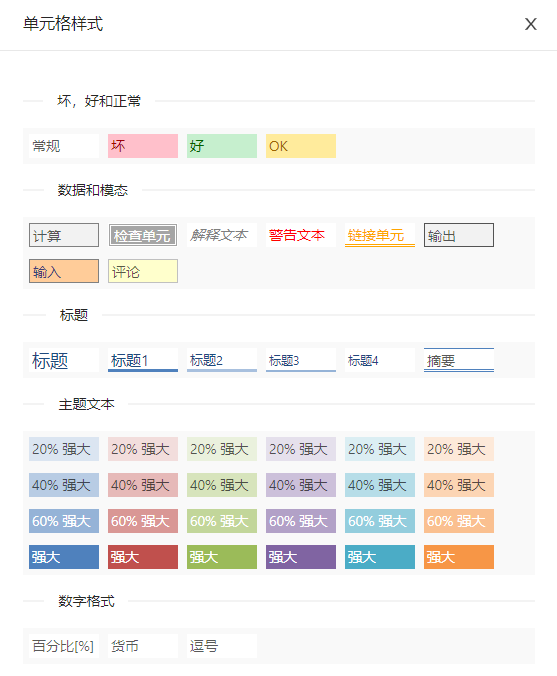The image size is (557, 676).
Task: Select the 摘要 total style
Action: tap(459, 360)
